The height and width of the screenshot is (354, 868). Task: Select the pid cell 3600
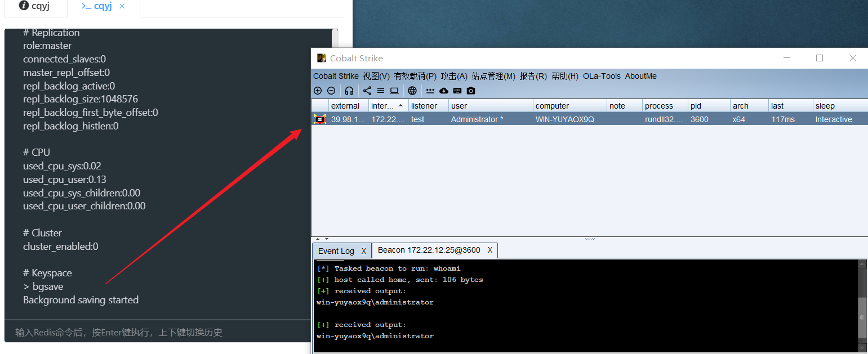pos(709,119)
